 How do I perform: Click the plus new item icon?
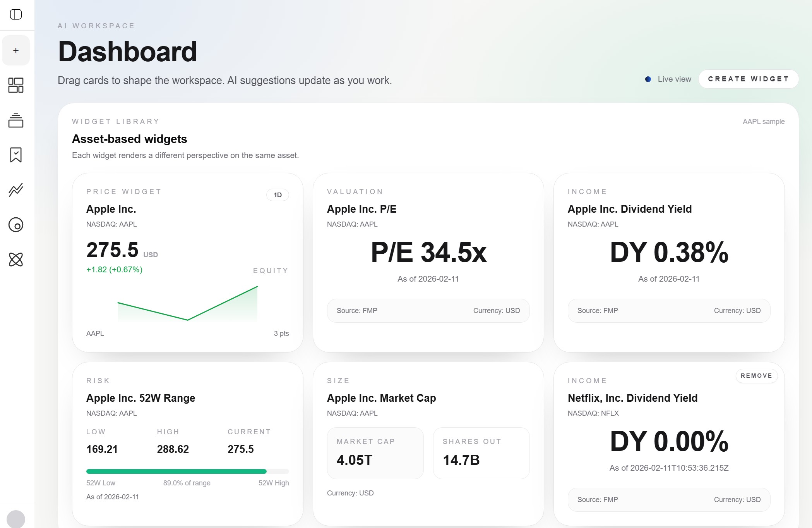pos(16,50)
